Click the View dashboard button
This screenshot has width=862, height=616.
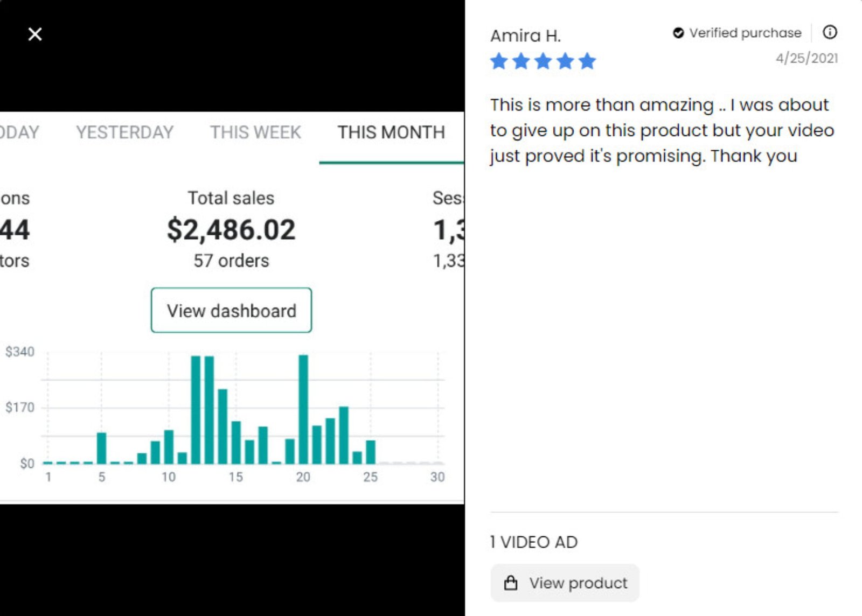pyautogui.click(x=231, y=310)
